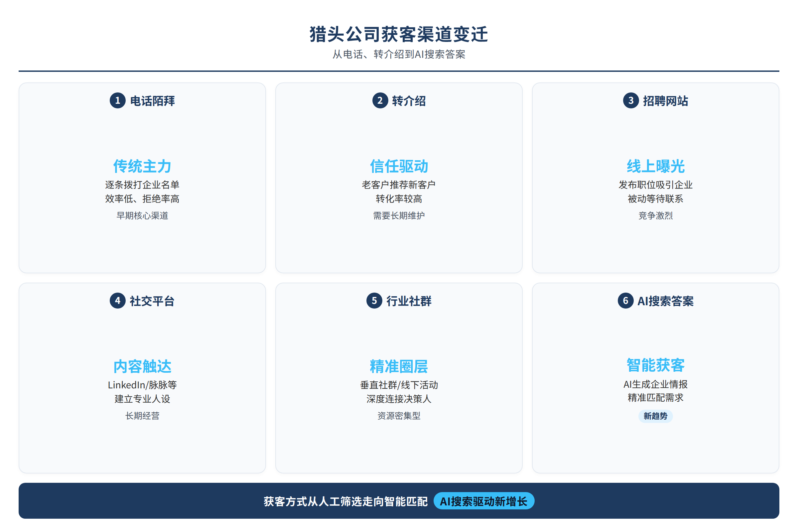Click the number 5 circle badge
Viewport: 798px width, 532px height.
tap(374, 301)
